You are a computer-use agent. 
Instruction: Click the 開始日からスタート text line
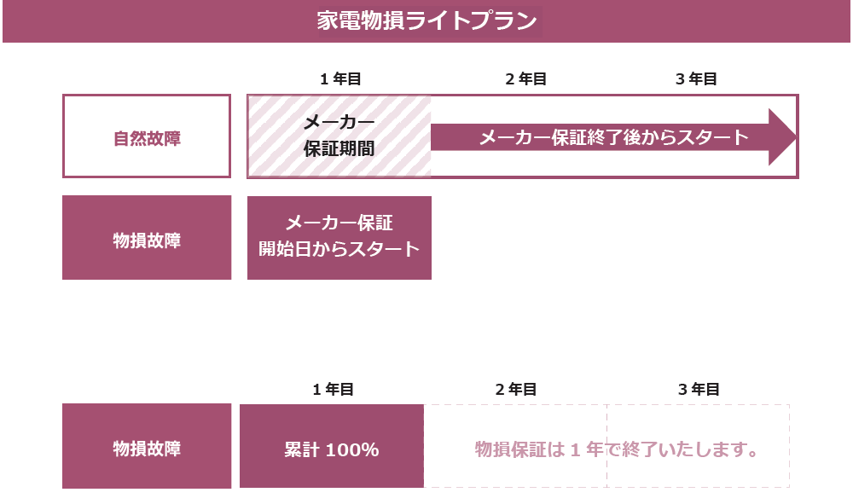tap(339, 249)
